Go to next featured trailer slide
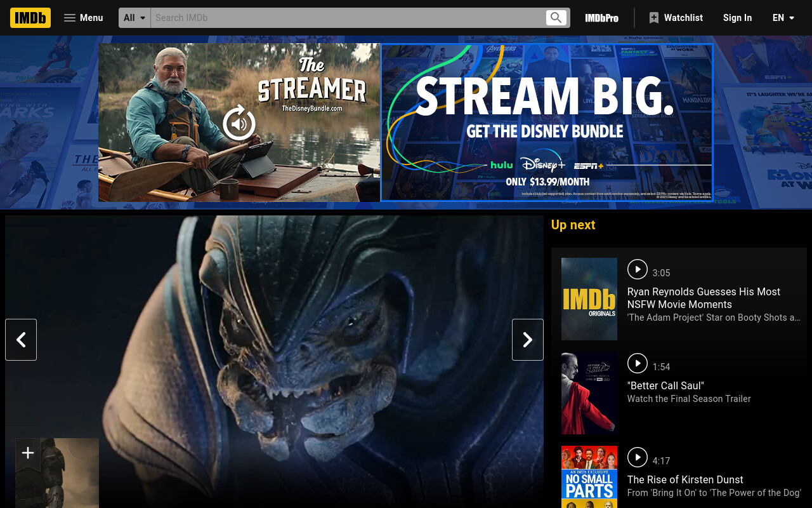Image resolution: width=812 pixels, height=508 pixels. point(528,340)
